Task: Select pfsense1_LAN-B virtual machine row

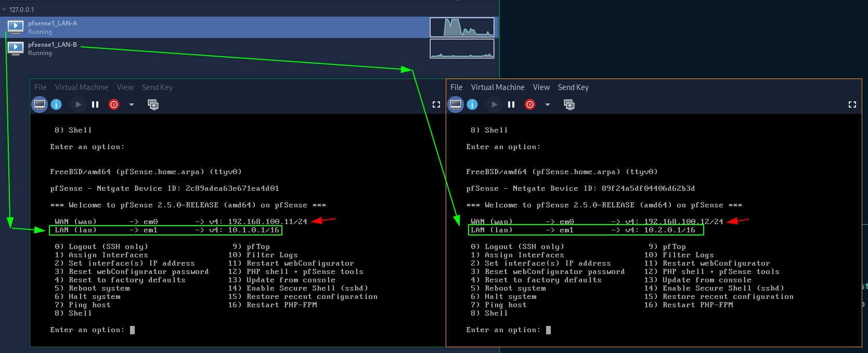Action: coord(249,48)
